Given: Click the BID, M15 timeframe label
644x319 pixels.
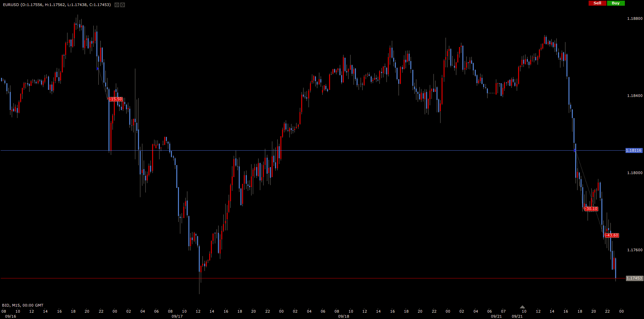Looking at the screenshot, I should (x=23, y=305).
